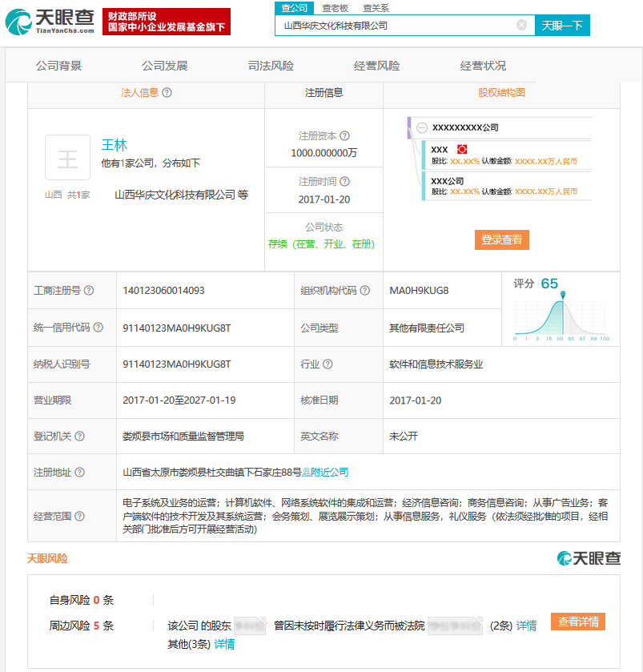Open the 经营风险 navigation tab
643x672 pixels.
(x=377, y=66)
